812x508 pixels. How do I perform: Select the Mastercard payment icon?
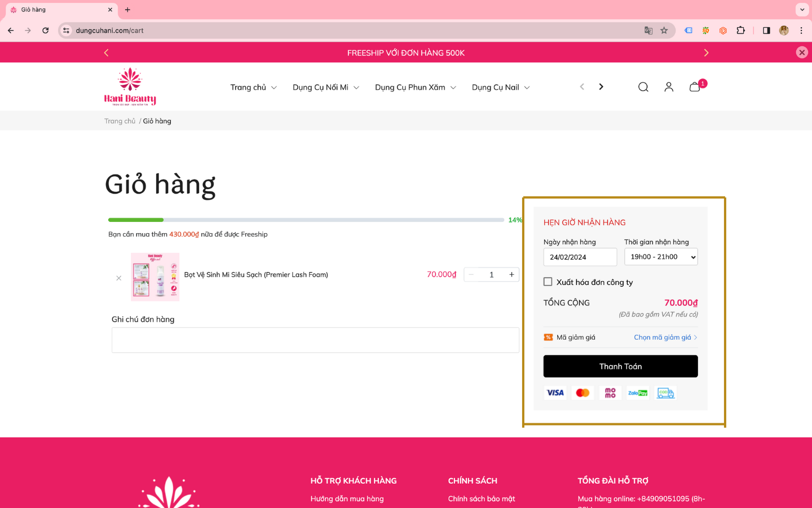coord(583,393)
